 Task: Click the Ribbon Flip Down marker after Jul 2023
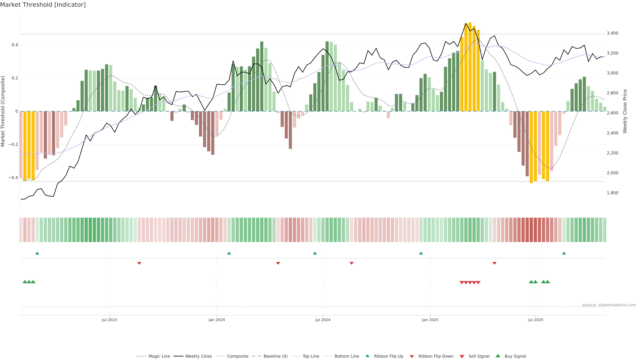coord(139,263)
